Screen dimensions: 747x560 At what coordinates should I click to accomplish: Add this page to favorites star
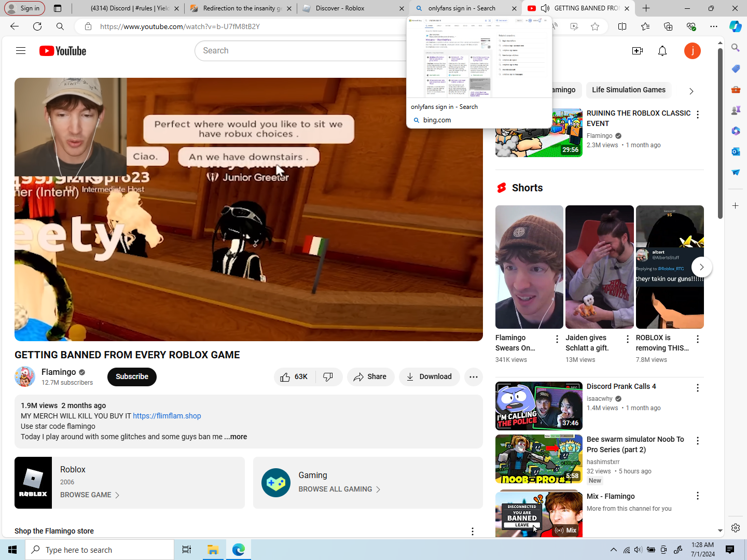[x=595, y=26]
